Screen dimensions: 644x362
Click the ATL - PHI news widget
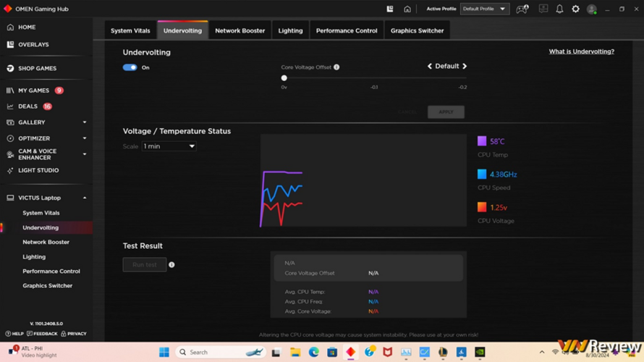33,352
